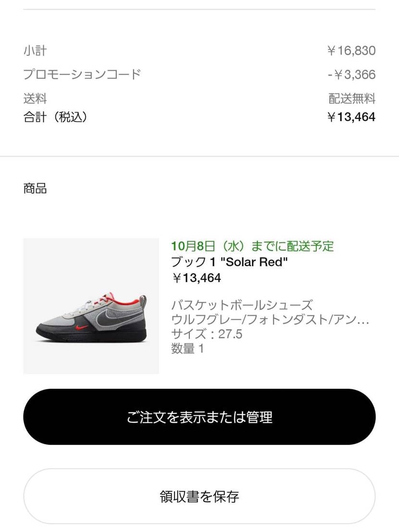The image size is (399, 532).
Task: Click the ¥13,464 price under product name
Action: pos(196,278)
